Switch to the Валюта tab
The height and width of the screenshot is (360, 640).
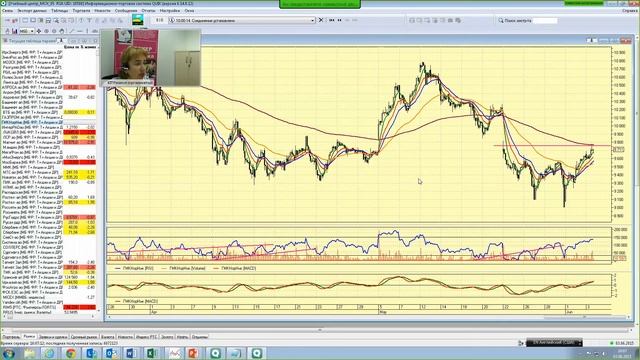click(107, 337)
